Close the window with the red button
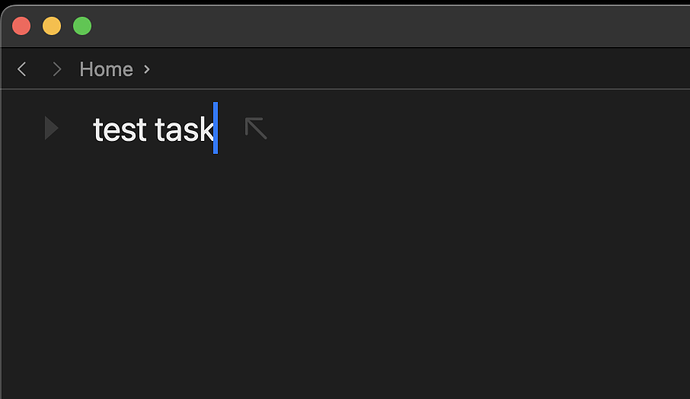The width and height of the screenshot is (690, 399). pyautogui.click(x=21, y=26)
